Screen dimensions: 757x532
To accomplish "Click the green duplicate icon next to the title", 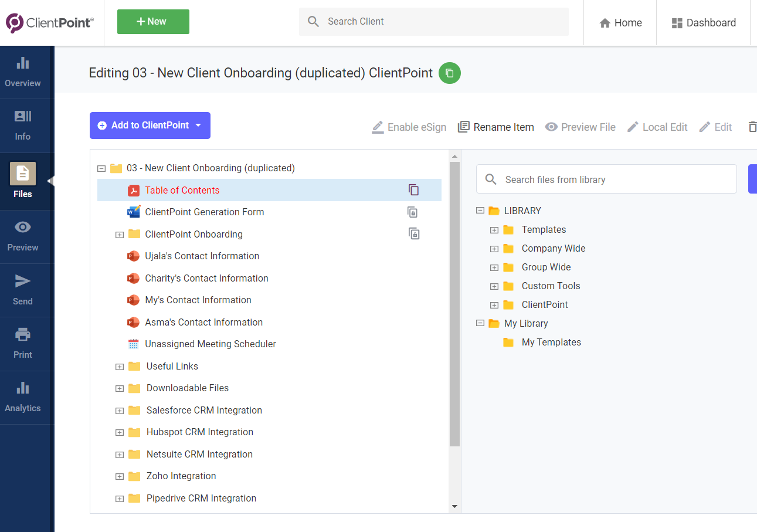I will (x=449, y=73).
